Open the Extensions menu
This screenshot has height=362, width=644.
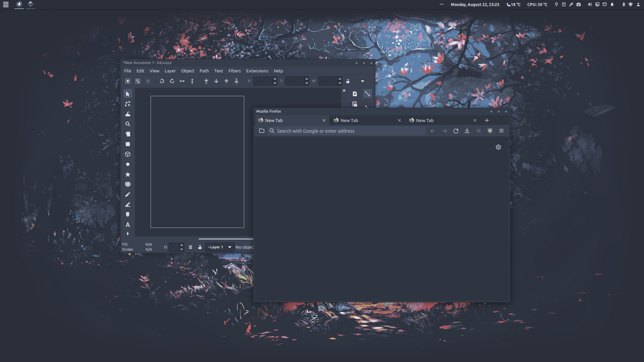pos(257,71)
